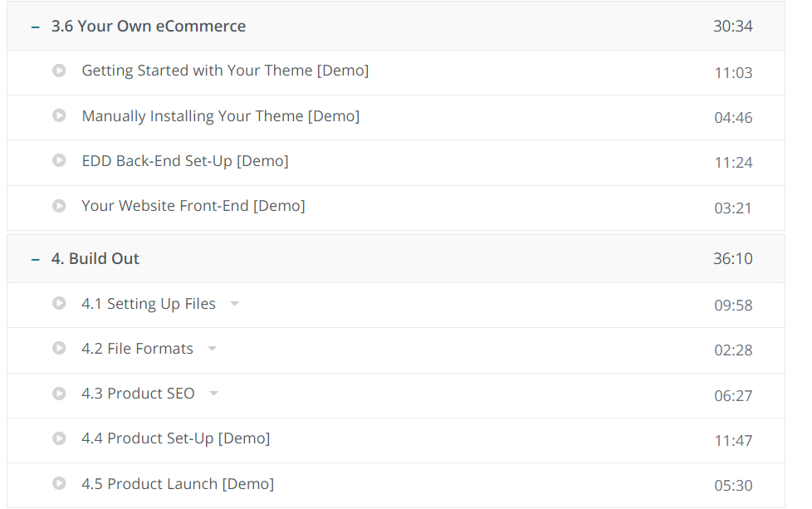Expand dropdown arrow next to 4.3 Product SEO

click(214, 394)
